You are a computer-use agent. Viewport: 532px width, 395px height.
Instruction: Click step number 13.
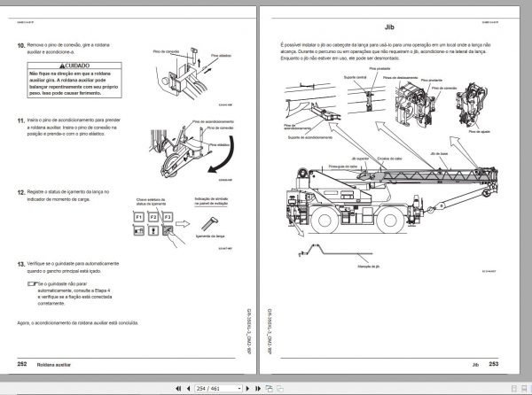click(21, 264)
